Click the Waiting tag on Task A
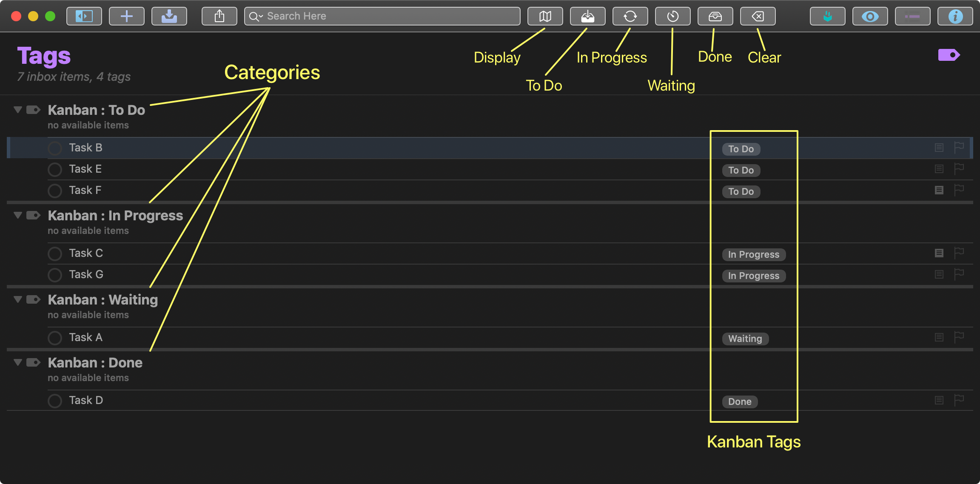The image size is (980, 484). (745, 339)
